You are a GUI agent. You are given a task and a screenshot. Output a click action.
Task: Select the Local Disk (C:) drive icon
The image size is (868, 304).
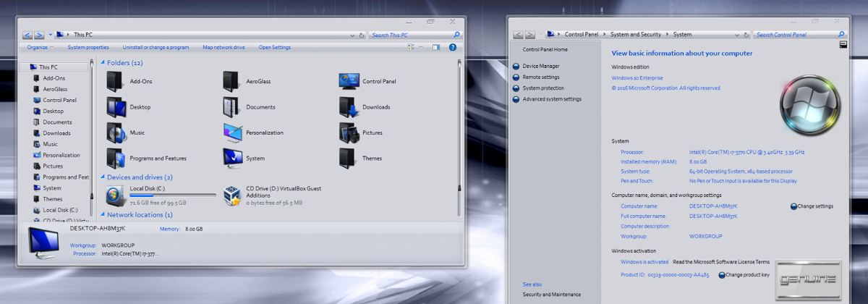click(x=115, y=195)
